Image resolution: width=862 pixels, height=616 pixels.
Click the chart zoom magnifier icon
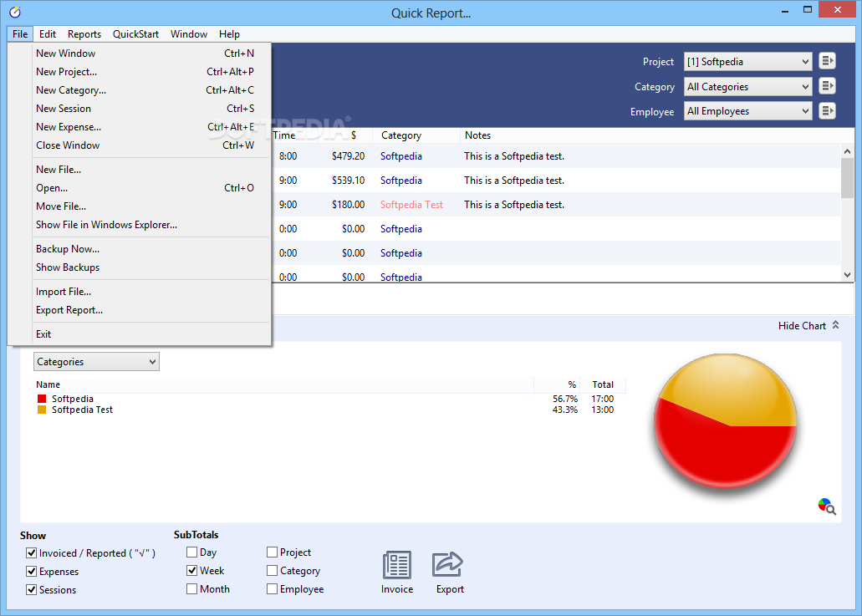(x=827, y=507)
